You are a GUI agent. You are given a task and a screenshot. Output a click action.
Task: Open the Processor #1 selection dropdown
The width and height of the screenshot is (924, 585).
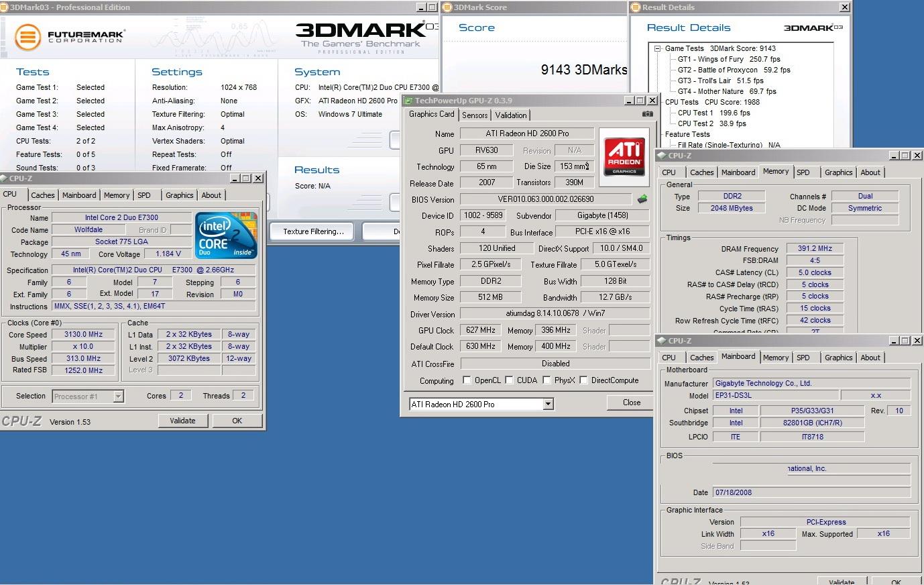(x=118, y=396)
